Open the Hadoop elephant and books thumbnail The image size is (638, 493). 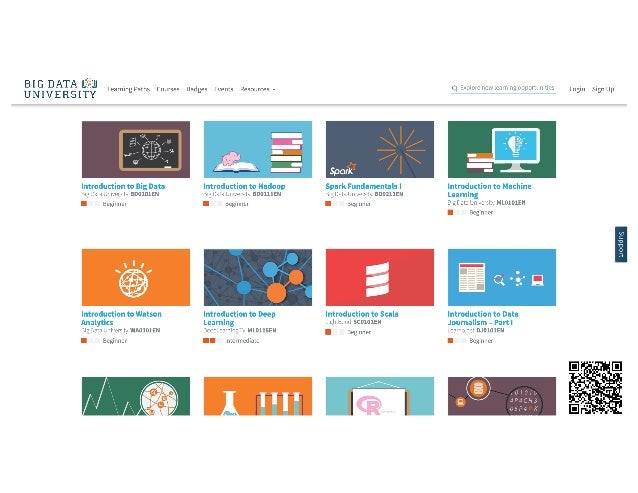(x=258, y=149)
